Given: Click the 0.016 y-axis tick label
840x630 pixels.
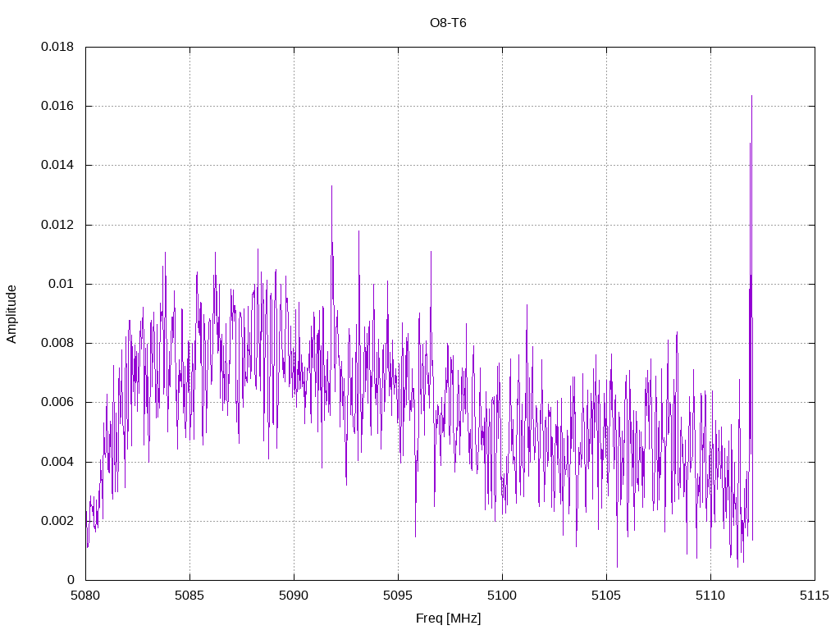Looking at the screenshot, I should click(x=57, y=106).
